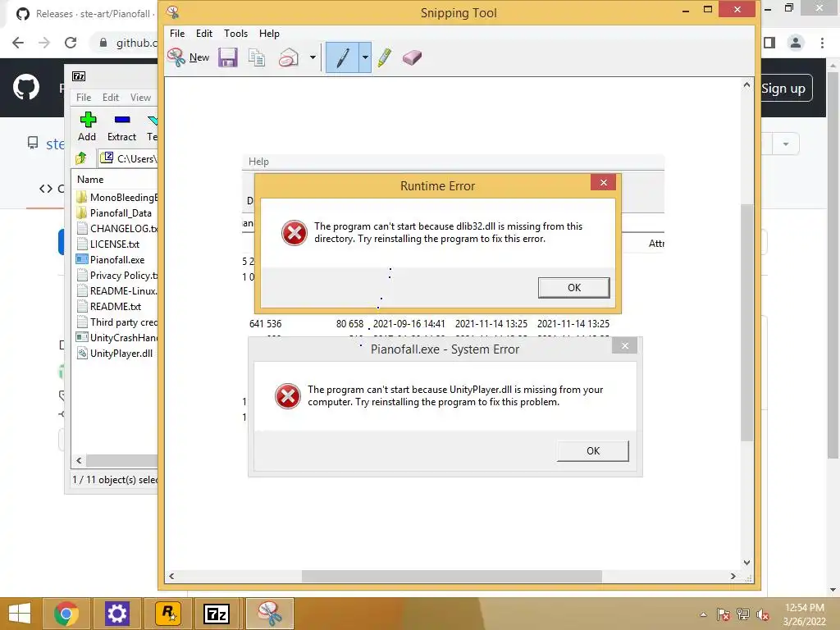The height and width of the screenshot is (630, 840).
Task: Click the Sign up button on GitHub
Action: tap(783, 89)
